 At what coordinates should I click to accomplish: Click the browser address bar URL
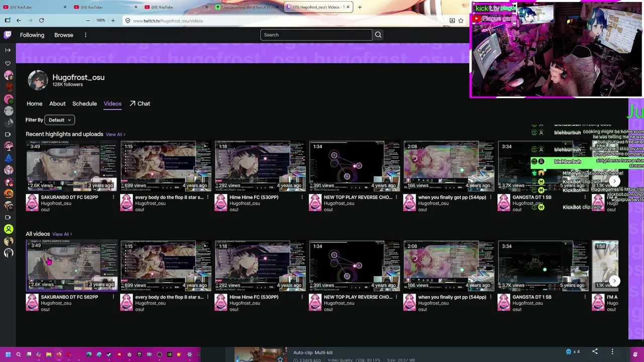click(x=168, y=21)
